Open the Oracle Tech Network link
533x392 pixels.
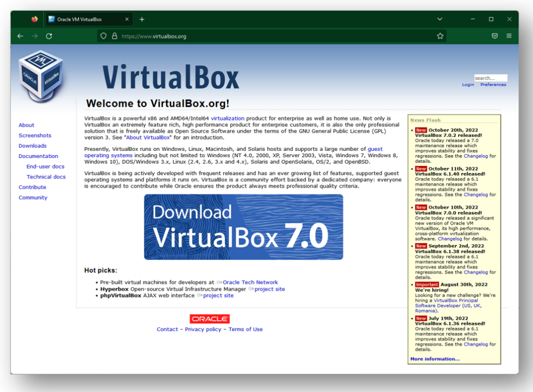250,282
